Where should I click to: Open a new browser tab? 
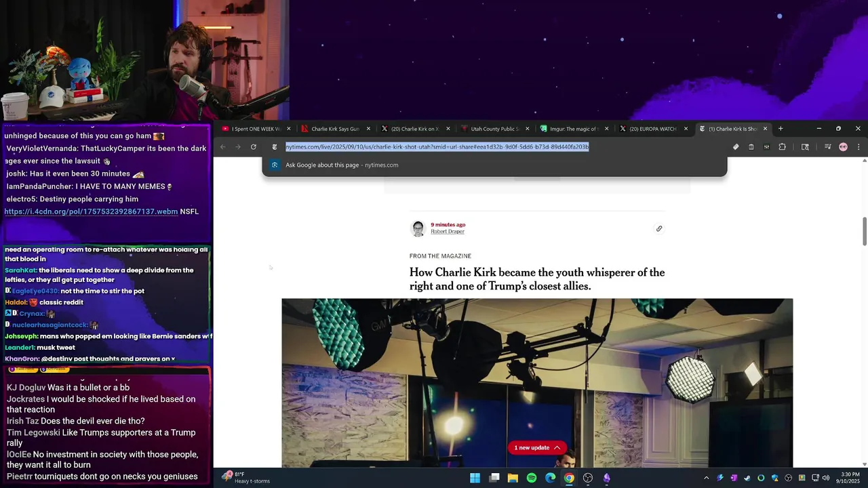(781, 129)
